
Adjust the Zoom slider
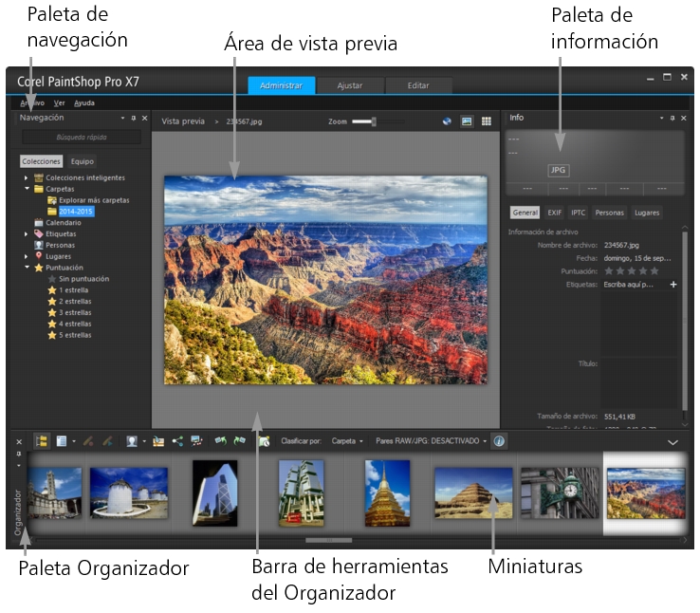(x=374, y=121)
